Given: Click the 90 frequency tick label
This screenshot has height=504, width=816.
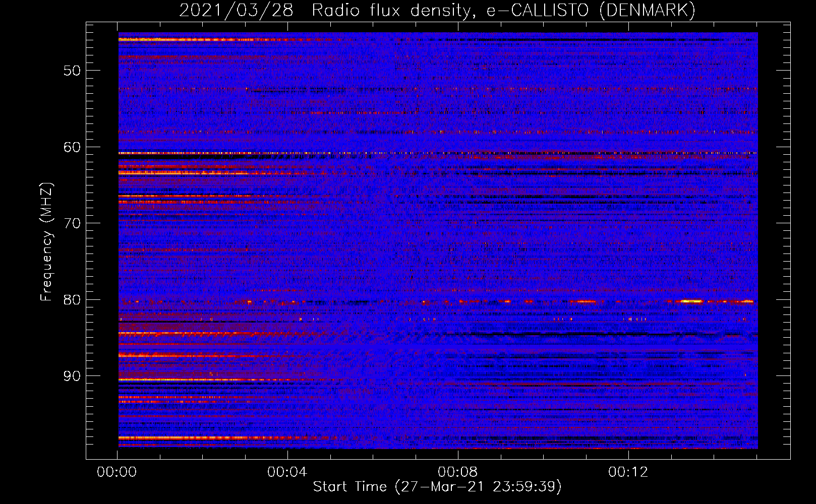Looking at the screenshot, I should coord(72,376).
